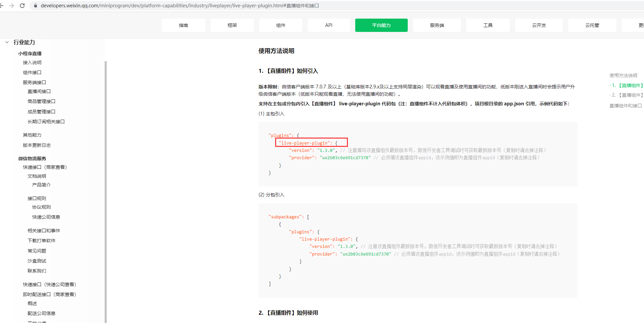Open 长期订阅相关接口 sidebar link
This screenshot has width=644, height=323.
(x=46, y=122)
